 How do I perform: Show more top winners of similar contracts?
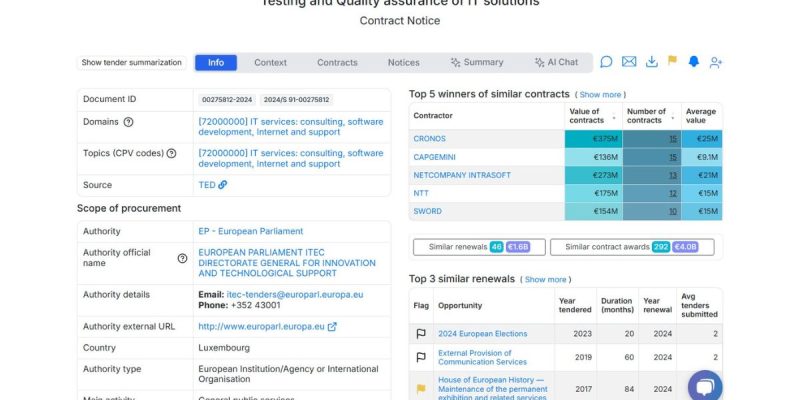pyautogui.click(x=600, y=95)
